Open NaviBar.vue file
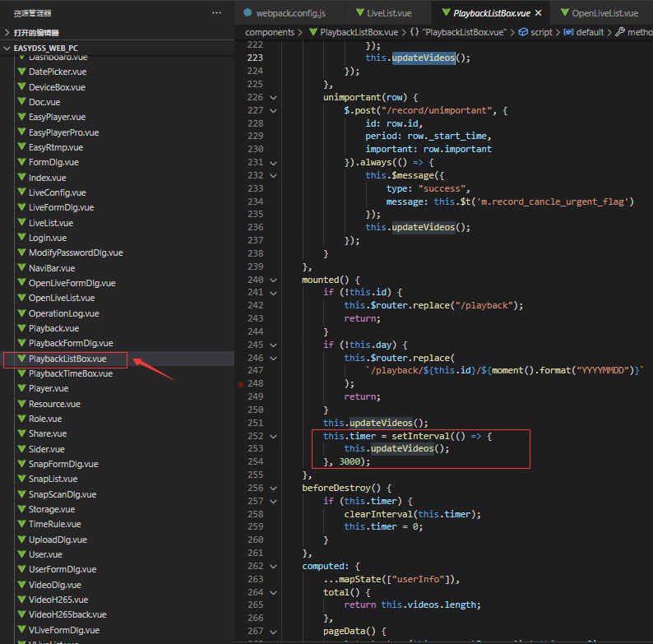 (52, 268)
